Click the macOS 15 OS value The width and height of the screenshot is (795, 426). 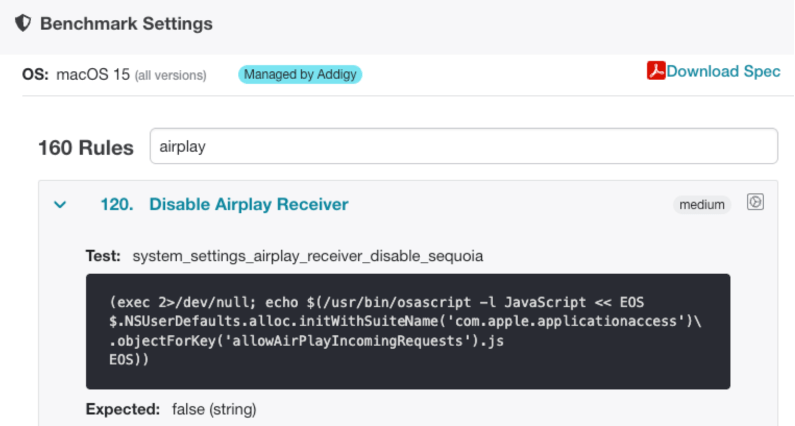click(x=93, y=75)
